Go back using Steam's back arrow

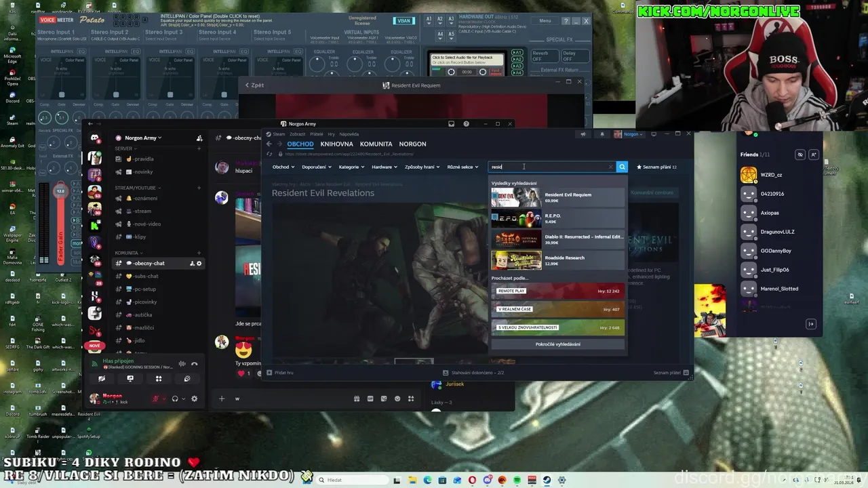269,144
